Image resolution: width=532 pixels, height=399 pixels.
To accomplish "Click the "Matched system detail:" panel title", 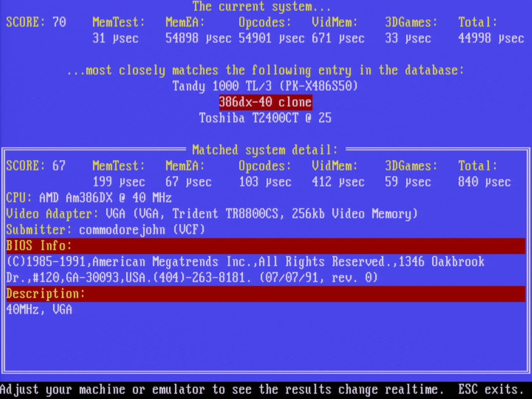I will tap(265, 150).
